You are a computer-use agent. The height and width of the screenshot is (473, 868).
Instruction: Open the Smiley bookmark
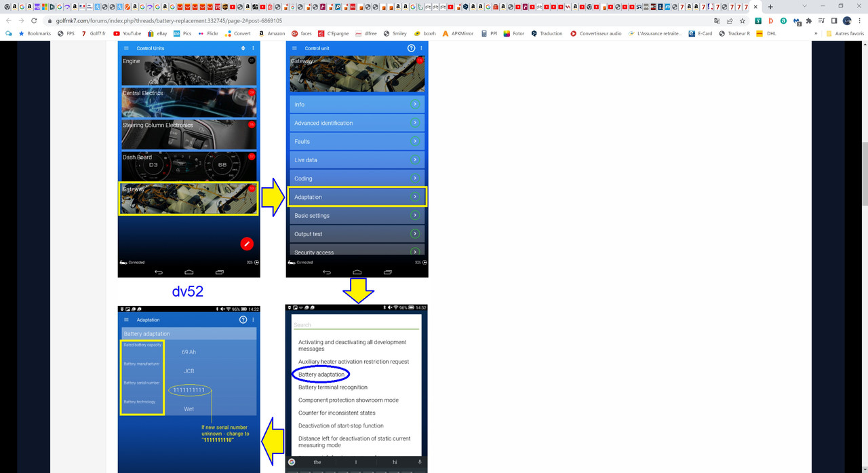point(395,33)
